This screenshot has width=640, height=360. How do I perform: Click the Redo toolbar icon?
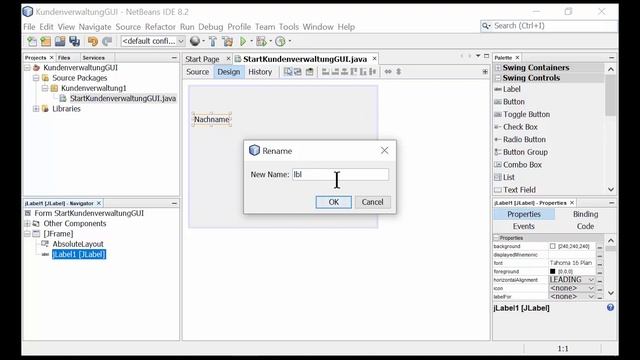point(107,41)
